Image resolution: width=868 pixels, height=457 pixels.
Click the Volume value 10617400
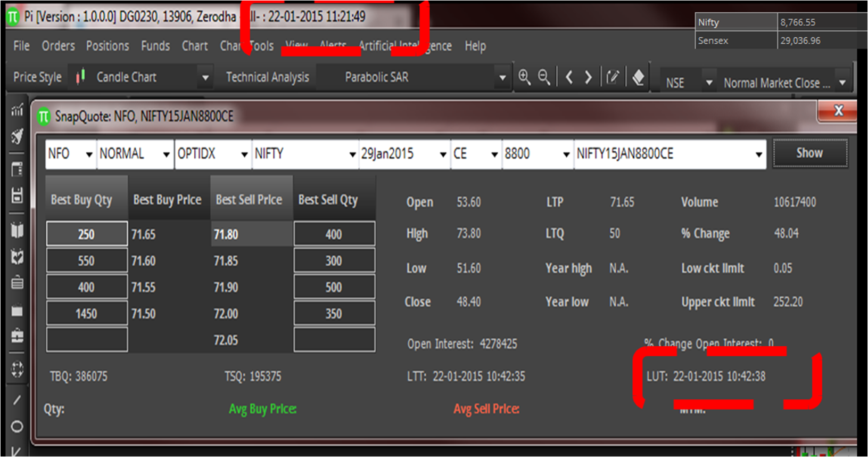(795, 202)
